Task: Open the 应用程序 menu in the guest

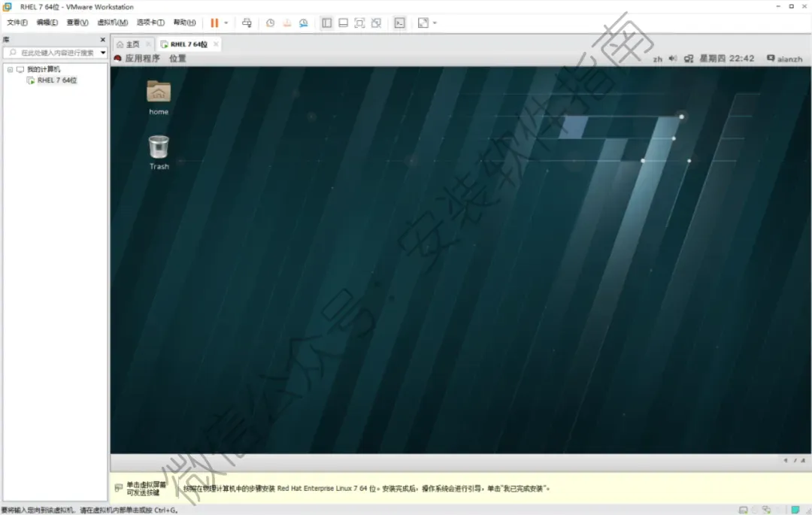Action: [x=142, y=59]
